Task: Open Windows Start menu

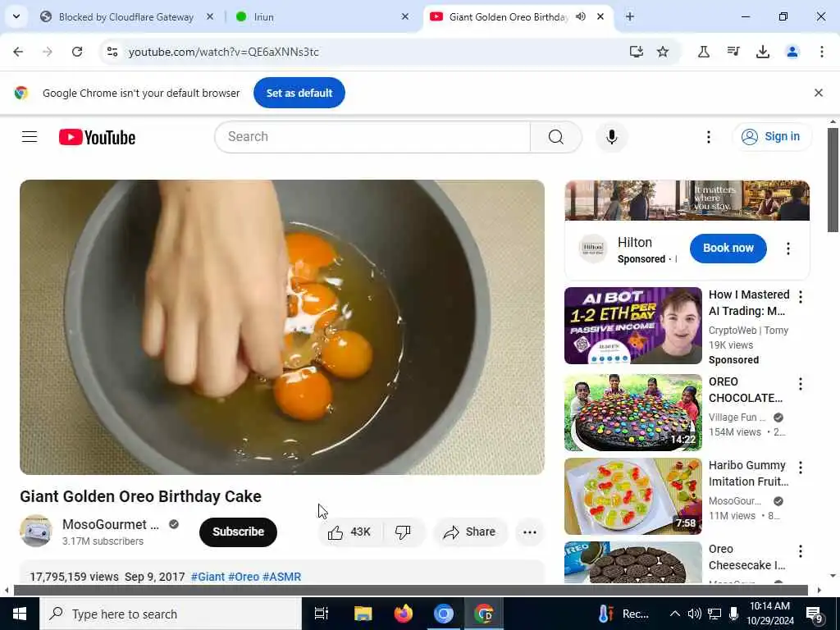Action: pyautogui.click(x=20, y=614)
